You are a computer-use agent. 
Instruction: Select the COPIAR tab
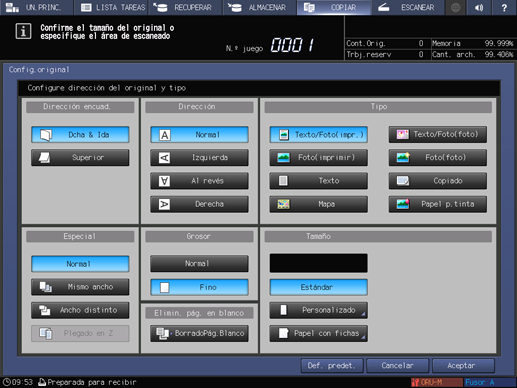click(x=334, y=7)
